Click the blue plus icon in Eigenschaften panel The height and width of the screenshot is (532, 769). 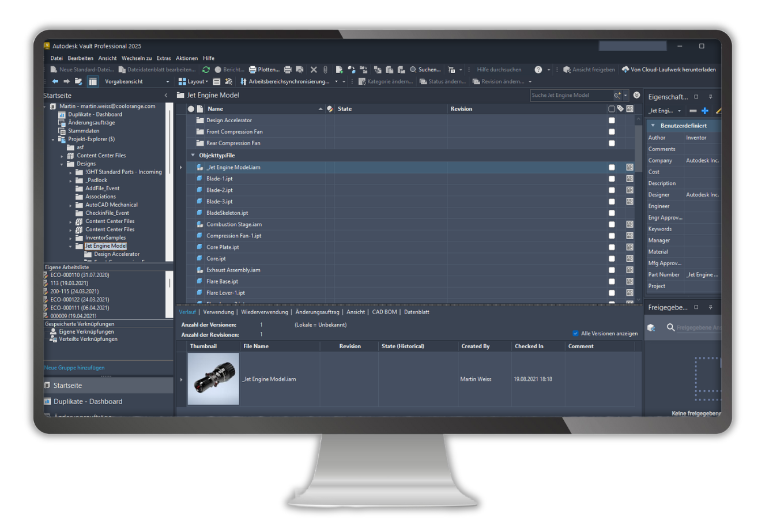704,111
